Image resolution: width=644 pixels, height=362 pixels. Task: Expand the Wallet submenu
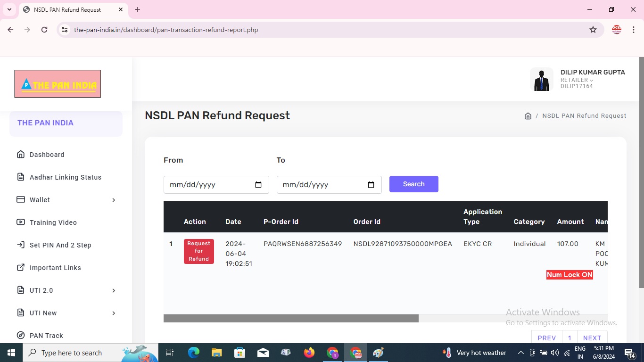coord(114,200)
